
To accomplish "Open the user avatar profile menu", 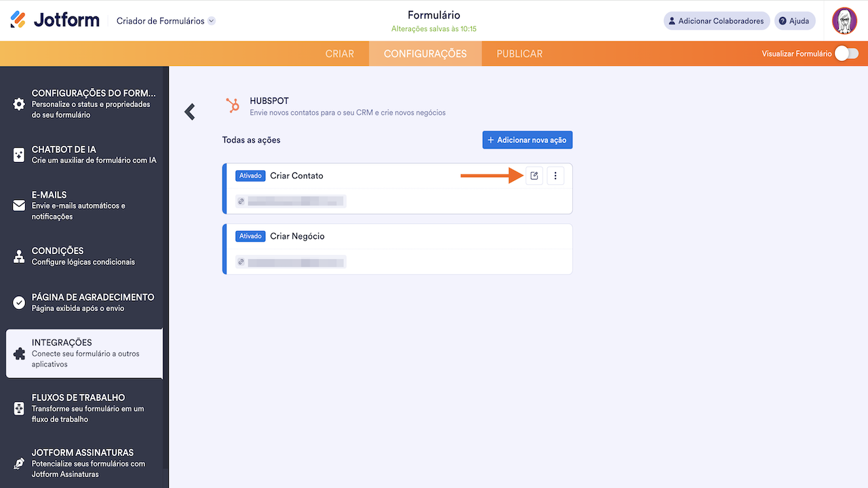I will point(844,20).
